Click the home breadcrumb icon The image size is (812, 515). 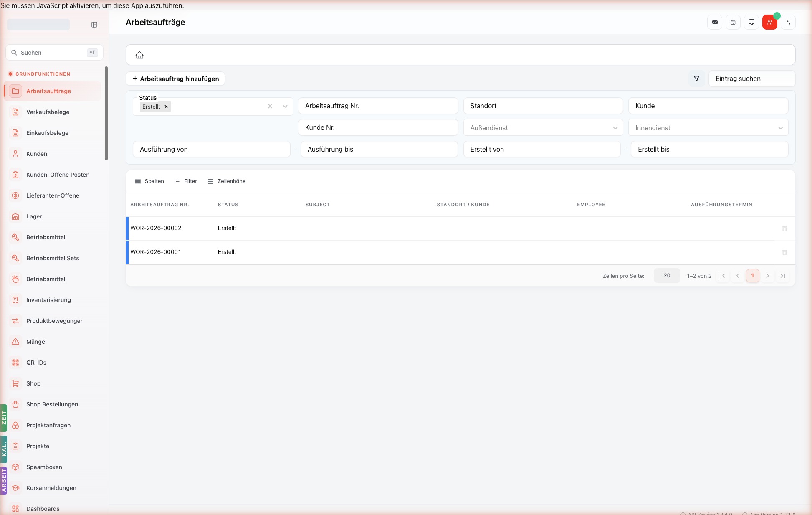coord(139,55)
